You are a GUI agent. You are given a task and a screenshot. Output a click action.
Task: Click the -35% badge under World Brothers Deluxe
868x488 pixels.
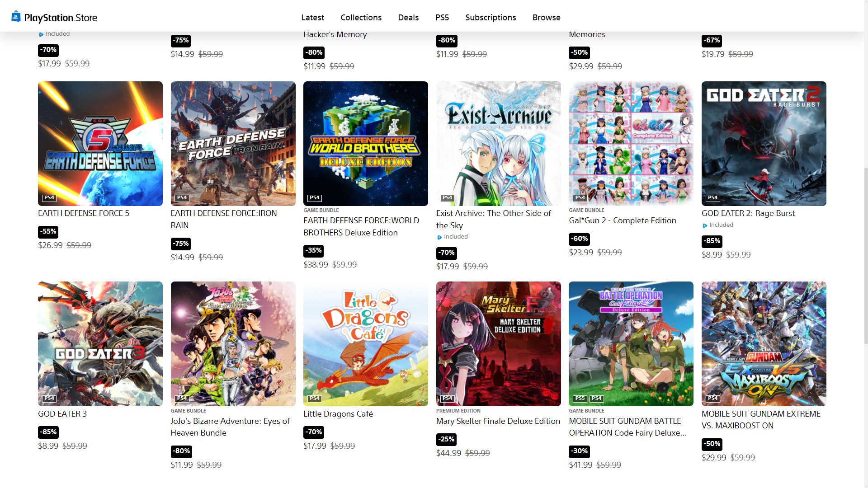(314, 250)
